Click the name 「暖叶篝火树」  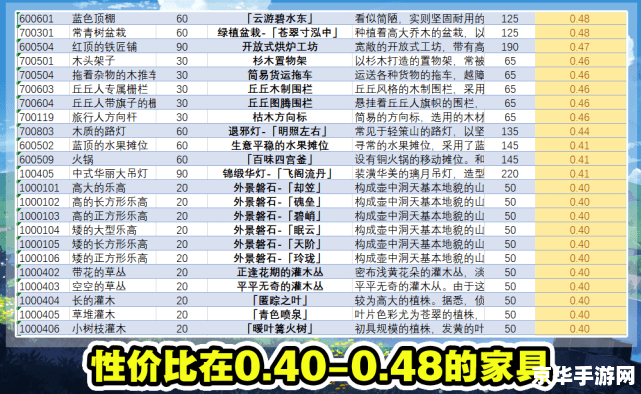pos(280,329)
